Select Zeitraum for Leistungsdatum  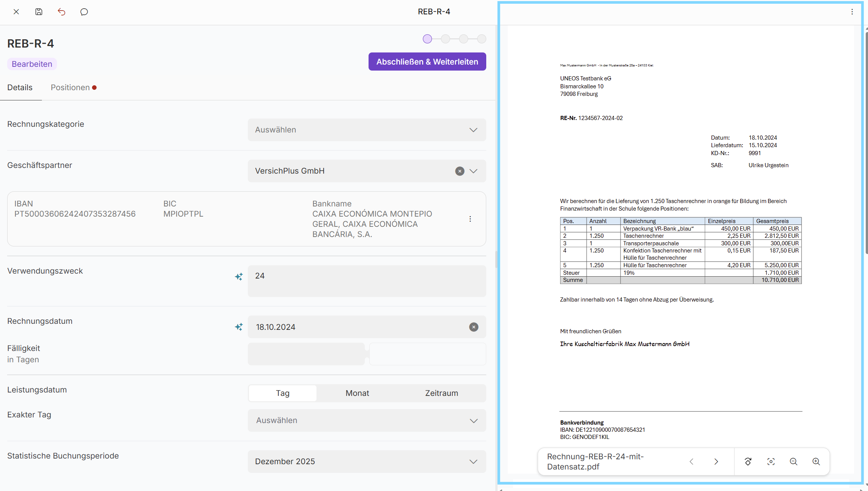441,393
